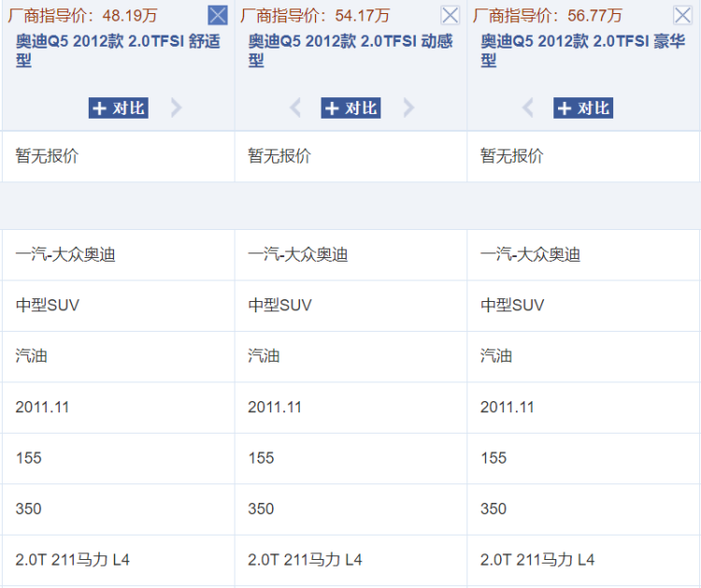Select 暂无报价 in the 动感型 column
The image size is (701, 588).
click(x=279, y=156)
